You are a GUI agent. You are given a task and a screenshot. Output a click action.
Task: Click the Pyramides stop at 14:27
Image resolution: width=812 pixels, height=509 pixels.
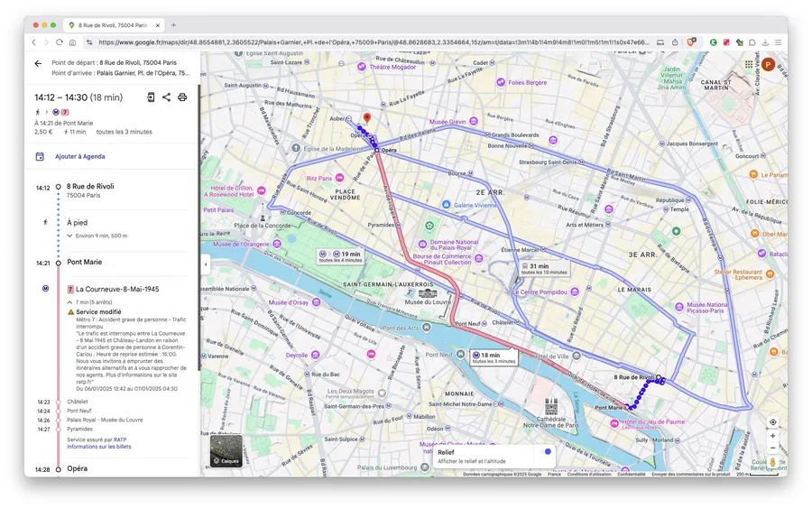[79, 429]
